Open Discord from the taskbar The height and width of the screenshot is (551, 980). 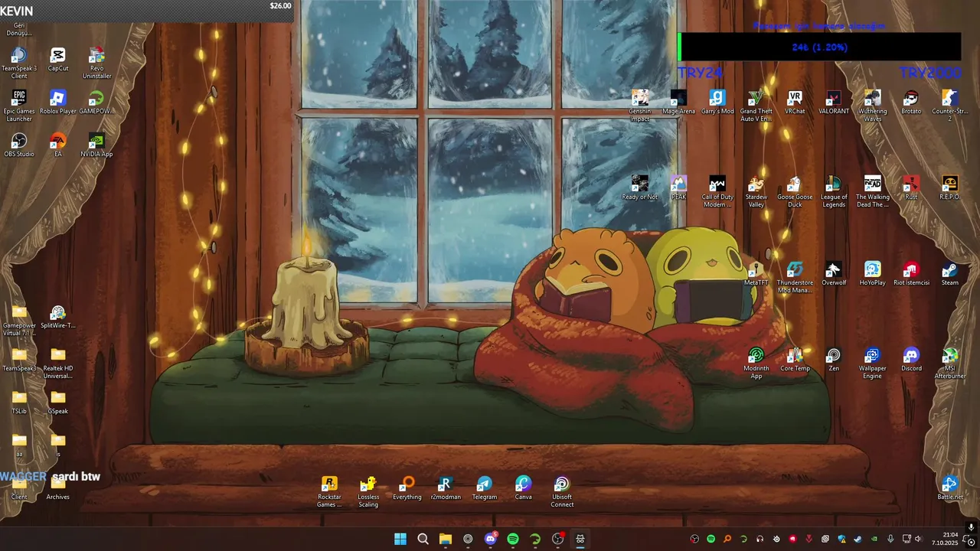coord(491,539)
